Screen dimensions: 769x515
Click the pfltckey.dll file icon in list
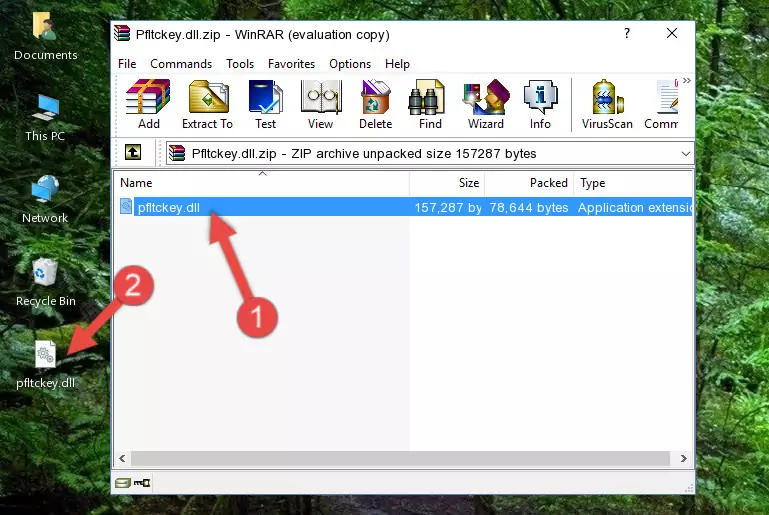(x=126, y=206)
